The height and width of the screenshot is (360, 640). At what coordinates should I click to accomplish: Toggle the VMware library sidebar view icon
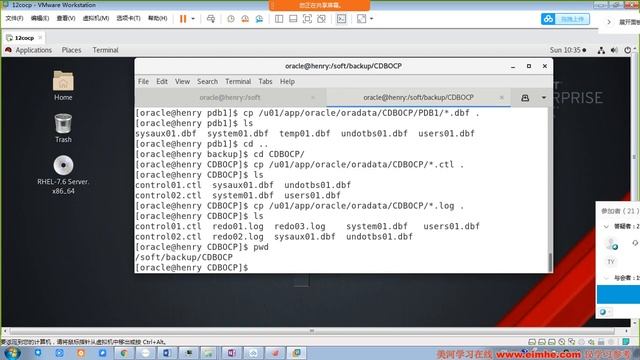(279, 19)
